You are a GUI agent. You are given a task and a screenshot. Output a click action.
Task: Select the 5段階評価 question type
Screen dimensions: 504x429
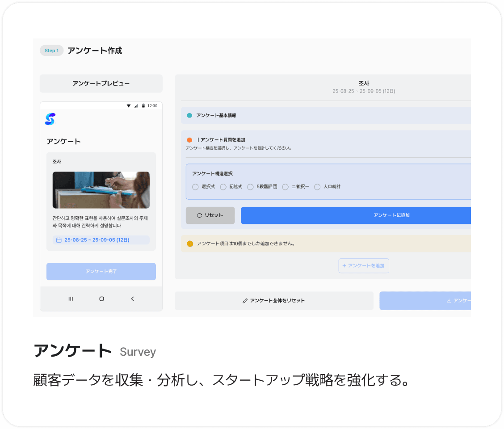click(251, 187)
